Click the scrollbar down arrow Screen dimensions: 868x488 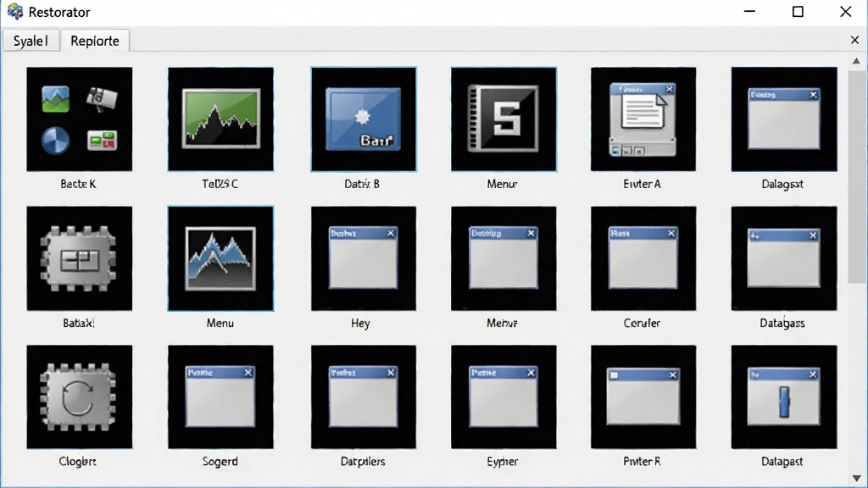[x=856, y=478]
